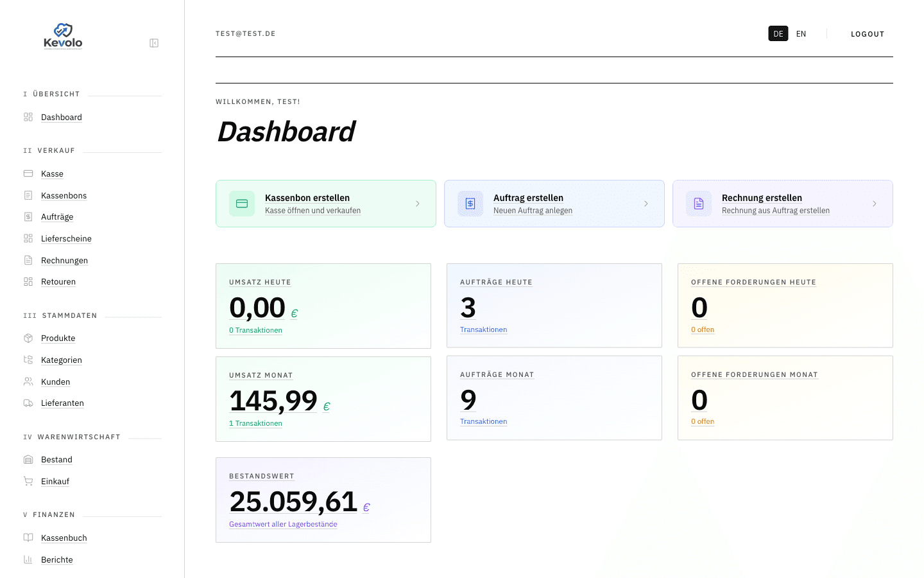924x578 pixels.
Task: Click the Produkte box icon
Action: pyautogui.click(x=28, y=338)
